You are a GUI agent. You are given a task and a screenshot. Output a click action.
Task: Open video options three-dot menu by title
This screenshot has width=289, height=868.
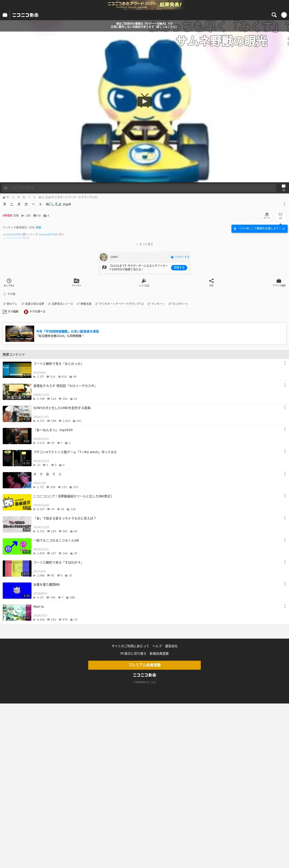coord(284,204)
